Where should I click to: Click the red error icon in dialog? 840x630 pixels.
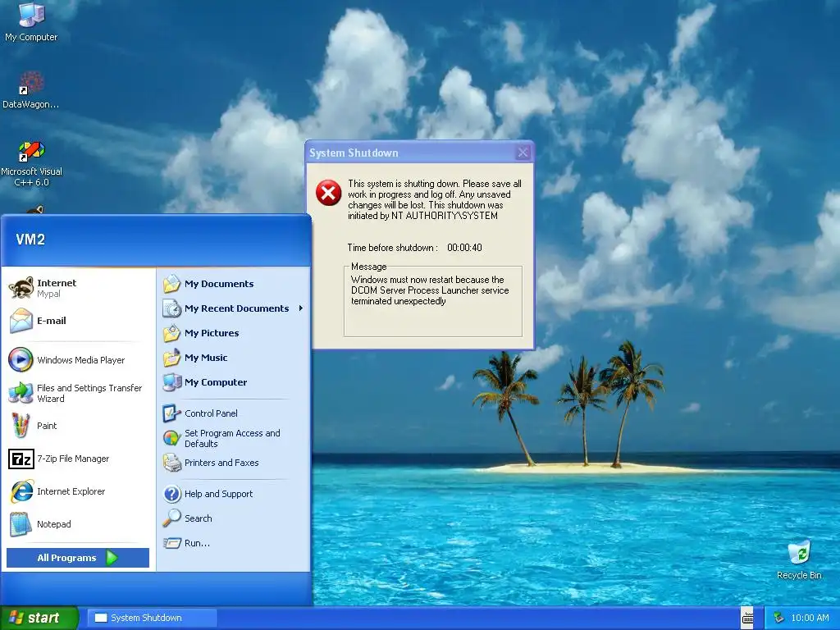328,193
